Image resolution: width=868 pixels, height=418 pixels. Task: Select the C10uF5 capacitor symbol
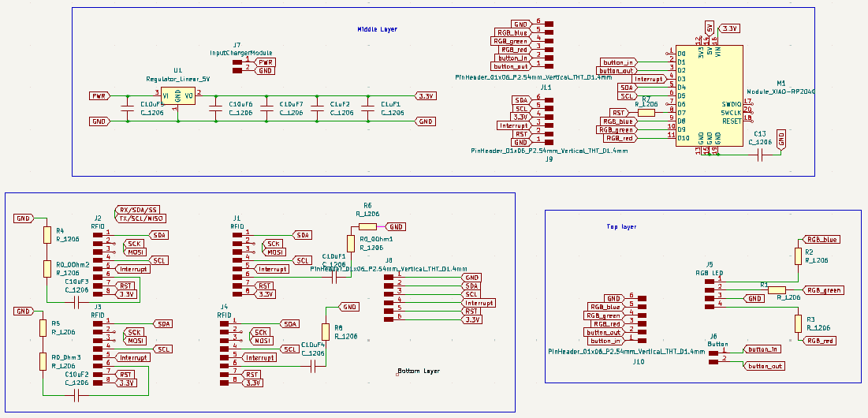127,108
